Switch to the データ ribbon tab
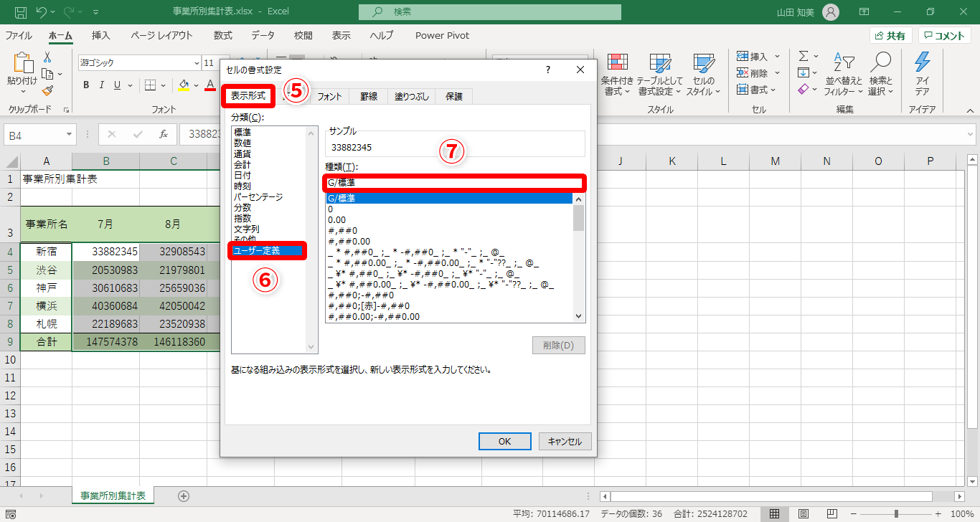This screenshot has height=522, width=980. tap(263, 36)
